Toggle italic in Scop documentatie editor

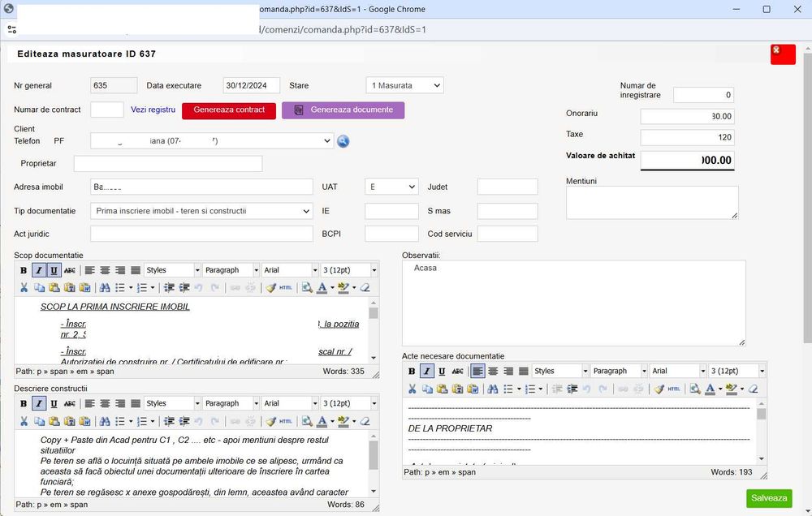point(39,270)
